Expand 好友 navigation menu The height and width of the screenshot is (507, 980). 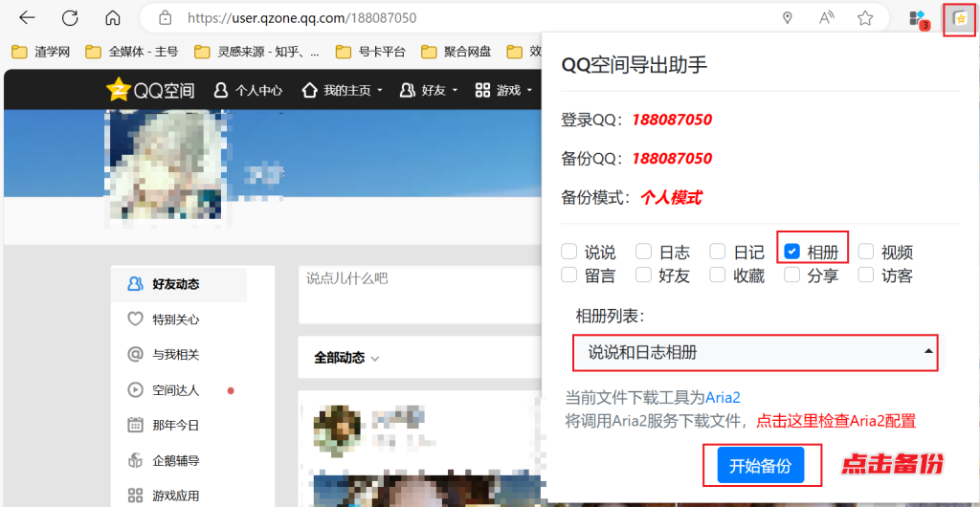click(428, 91)
